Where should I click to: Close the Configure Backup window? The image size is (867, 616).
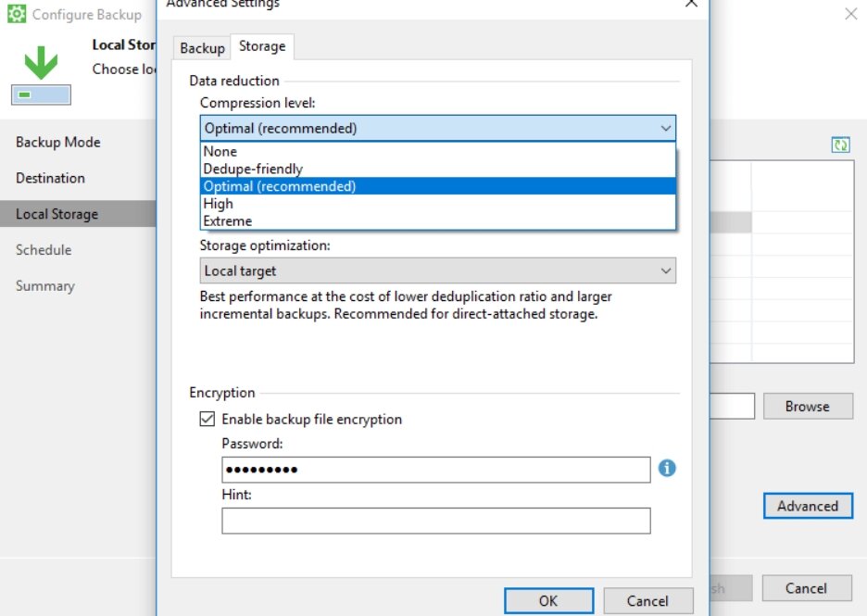pos(851,14)
